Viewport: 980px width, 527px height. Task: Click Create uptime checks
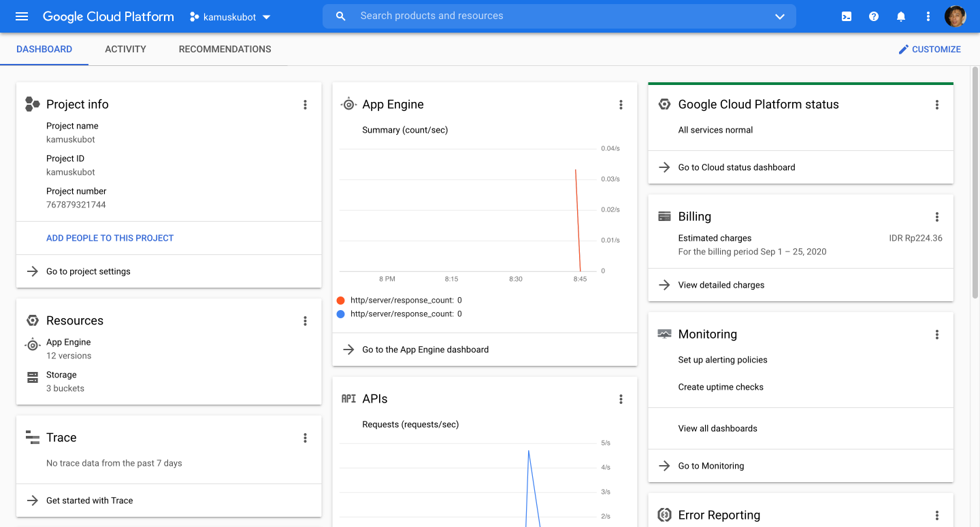tap(721, 387)
